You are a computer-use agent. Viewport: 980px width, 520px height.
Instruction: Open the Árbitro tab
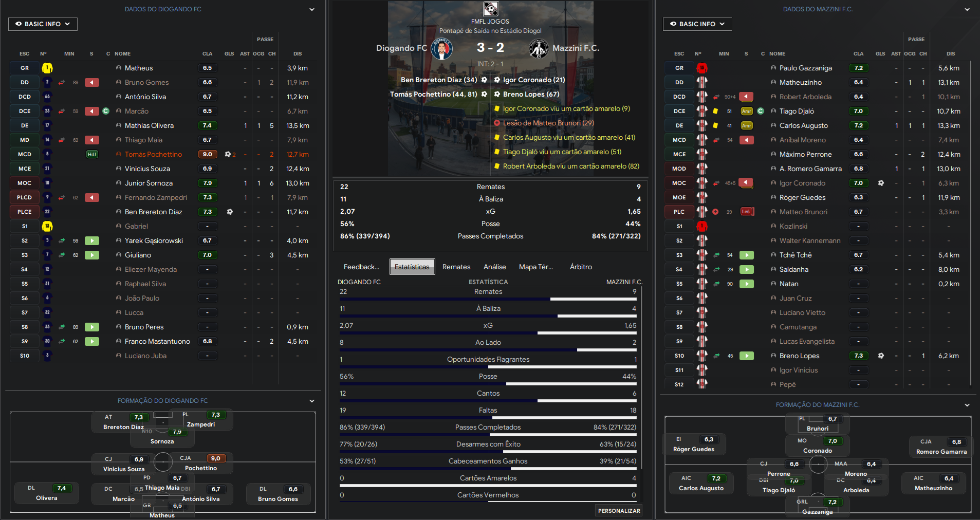581,267
